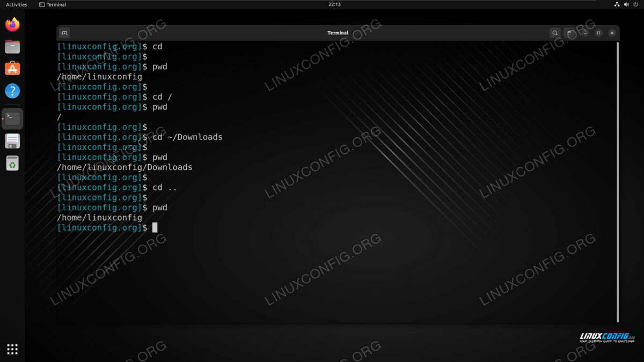644x362 pixels.
Task: Open a new tab in Terminal
Action: tap(64, 33)
